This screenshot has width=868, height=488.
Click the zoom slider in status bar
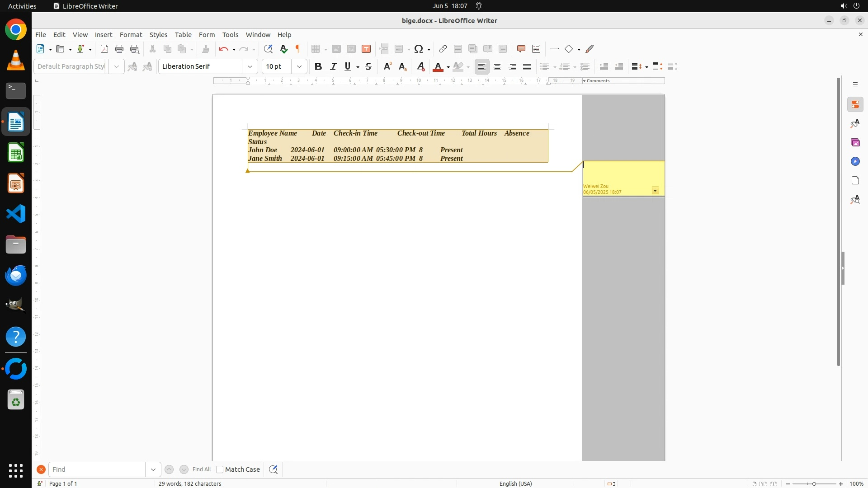click(x=814, y=483)
